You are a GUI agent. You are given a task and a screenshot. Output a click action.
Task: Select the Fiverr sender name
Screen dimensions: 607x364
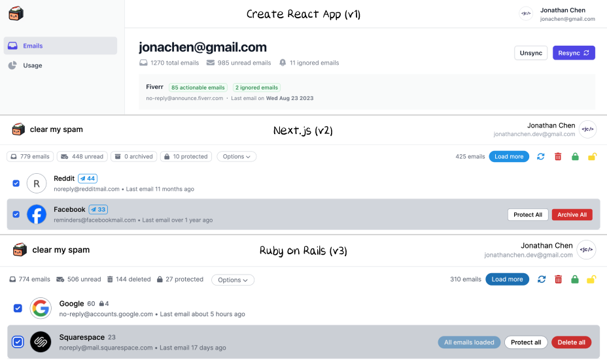(154, 87)
